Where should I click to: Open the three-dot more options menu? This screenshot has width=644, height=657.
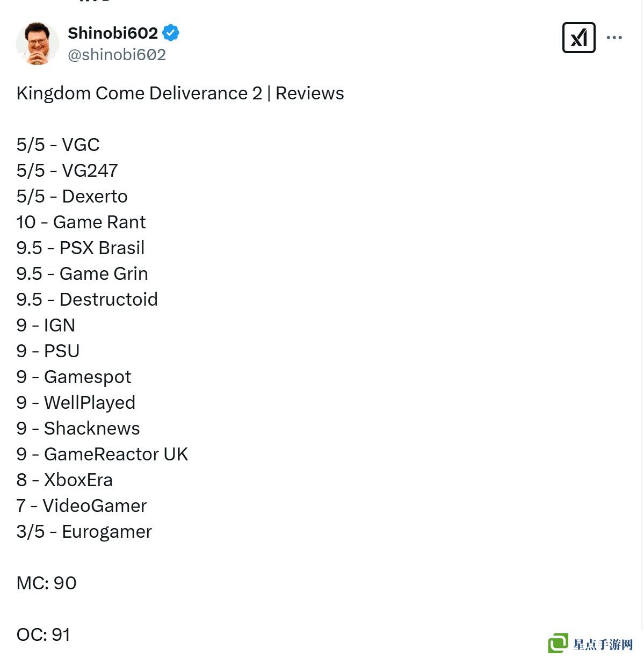coord(614,38)
